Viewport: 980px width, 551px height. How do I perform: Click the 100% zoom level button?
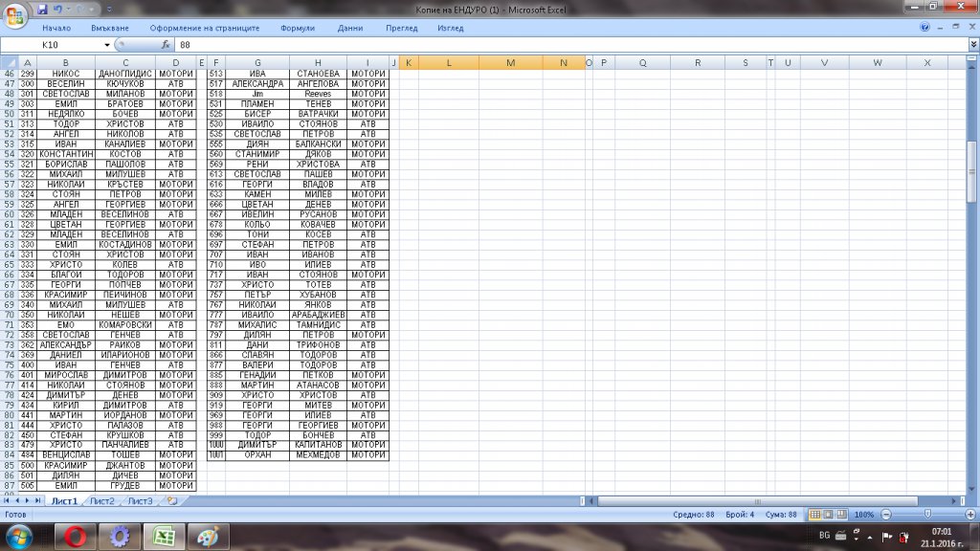[x=863, y=515]
